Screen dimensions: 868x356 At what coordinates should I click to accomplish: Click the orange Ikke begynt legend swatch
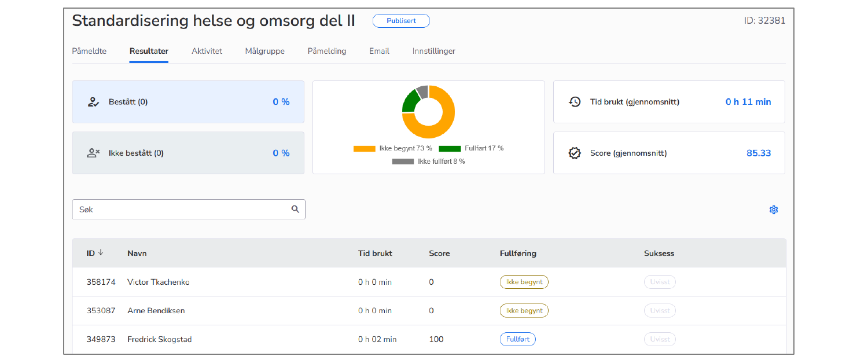[365, 149]
